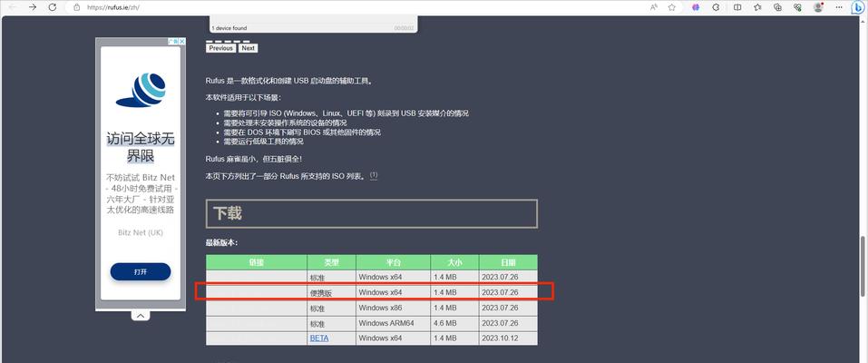868x363 pixels.
Task: Click the footnote (1) link
Action: [374, 175]
